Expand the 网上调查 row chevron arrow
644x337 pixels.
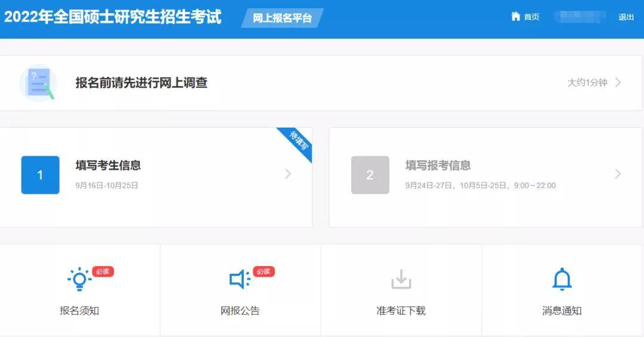tap(618, 82)
